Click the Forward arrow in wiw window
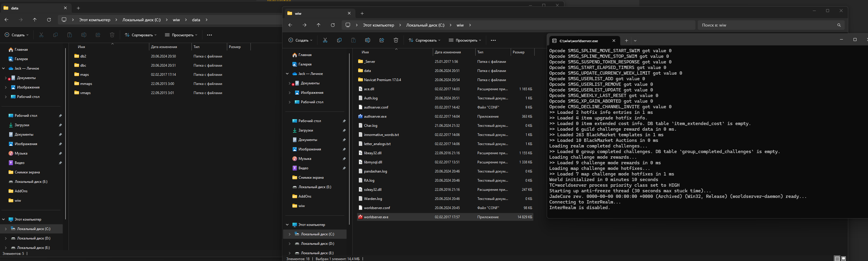The image size is (868, 261). click(304, 25)
